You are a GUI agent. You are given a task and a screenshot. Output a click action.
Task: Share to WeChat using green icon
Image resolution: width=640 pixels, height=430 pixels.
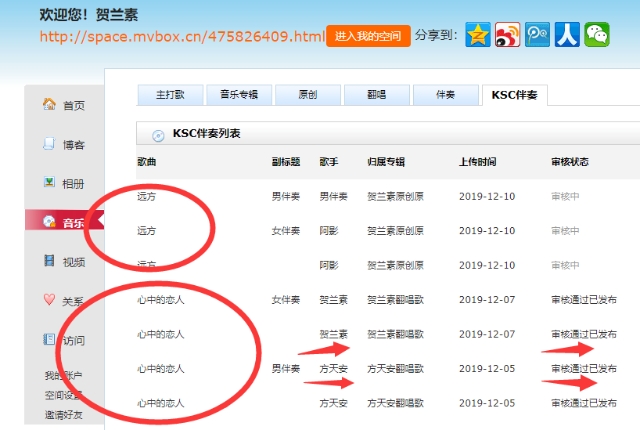coord(597,35)
